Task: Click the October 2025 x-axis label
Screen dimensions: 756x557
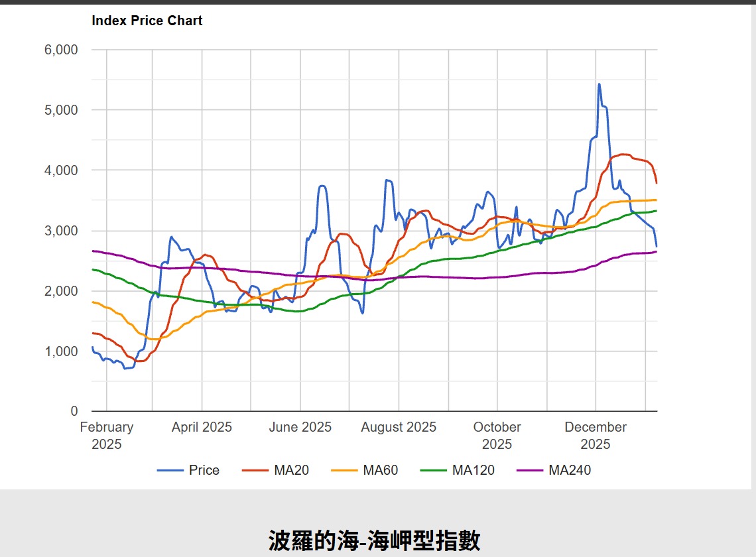Action: (497, 435)
